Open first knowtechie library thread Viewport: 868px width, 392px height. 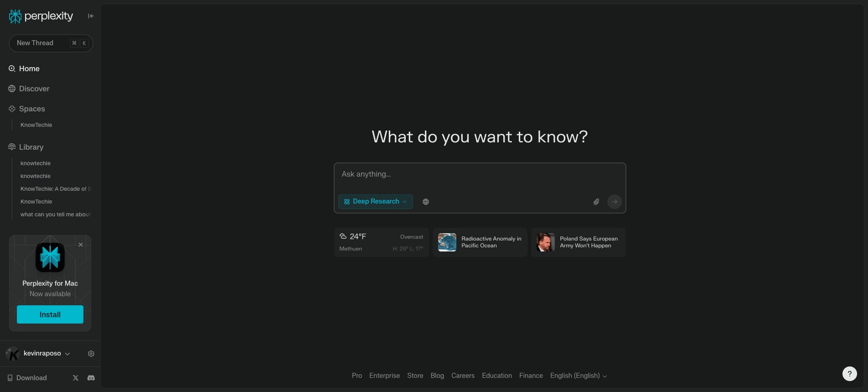click(36, 163)
